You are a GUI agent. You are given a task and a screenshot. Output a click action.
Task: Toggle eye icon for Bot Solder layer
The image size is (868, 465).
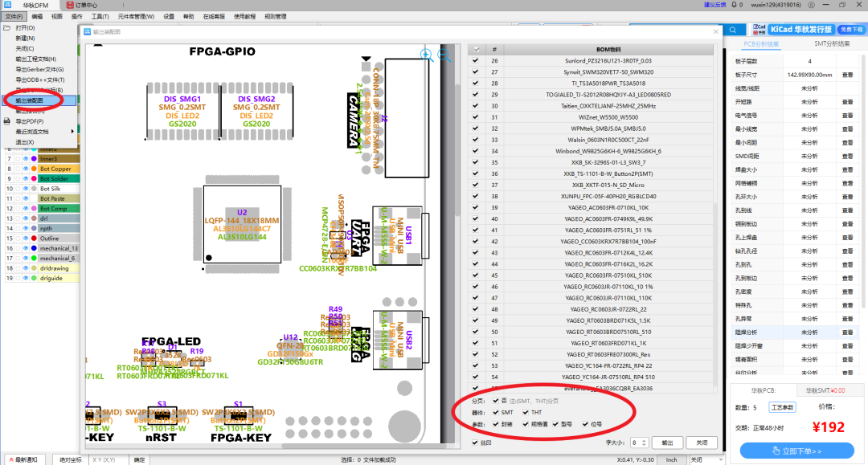point(26,178)
